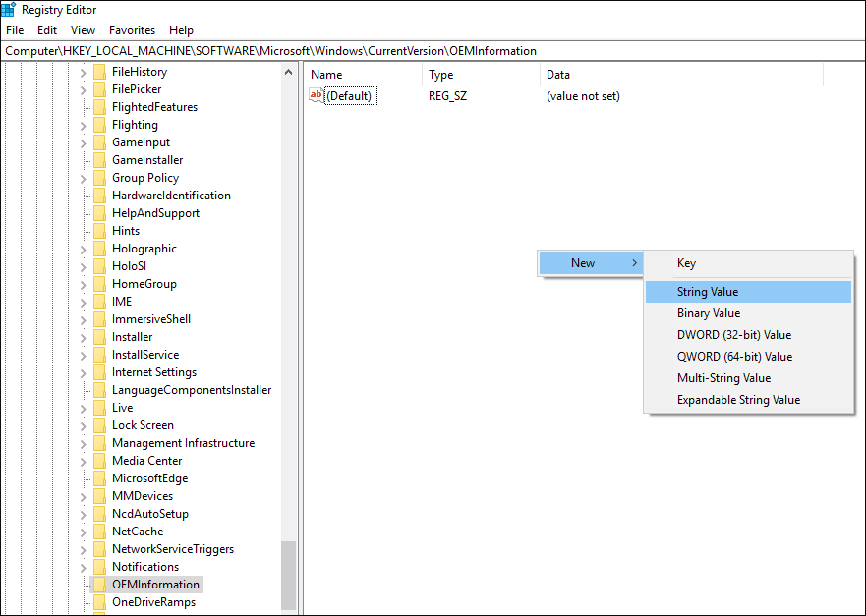866x616 pixels.
Task: Click the HelpAndSupport folder icon
Action: [100, 213]
